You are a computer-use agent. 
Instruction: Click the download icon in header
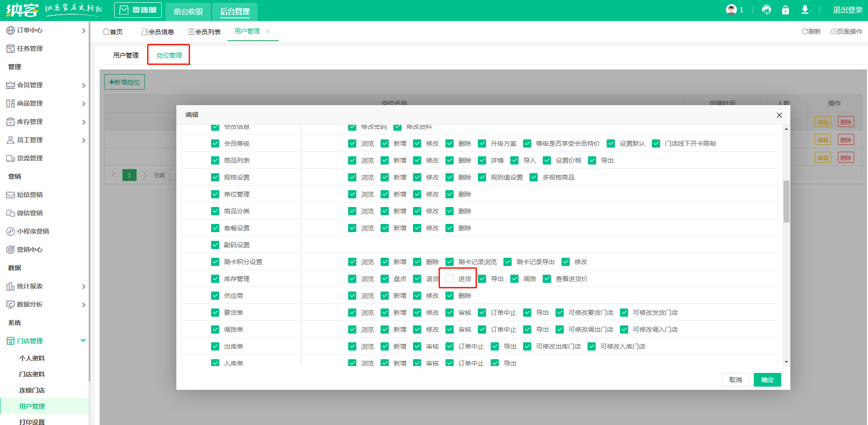(x=805, y=10)
